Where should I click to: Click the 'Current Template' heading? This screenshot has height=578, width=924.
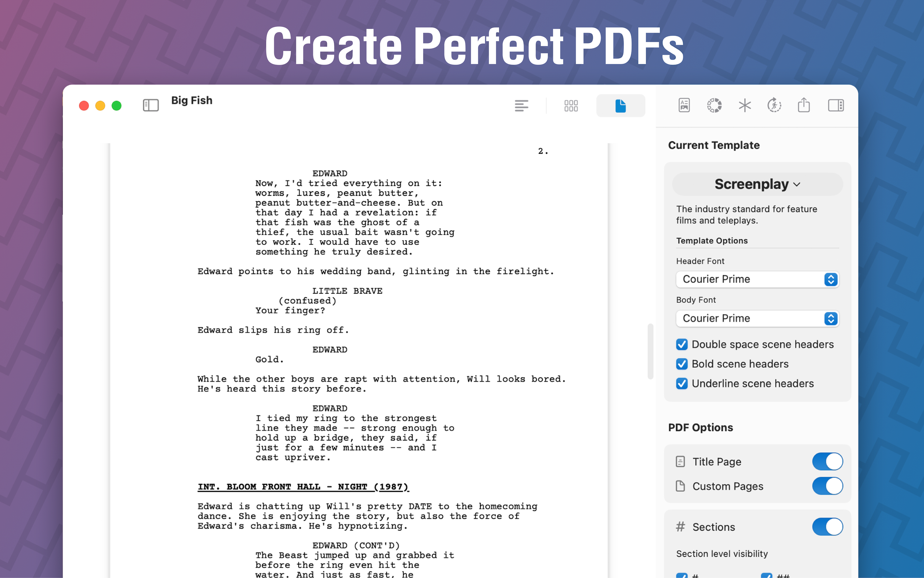coord(714,145)
